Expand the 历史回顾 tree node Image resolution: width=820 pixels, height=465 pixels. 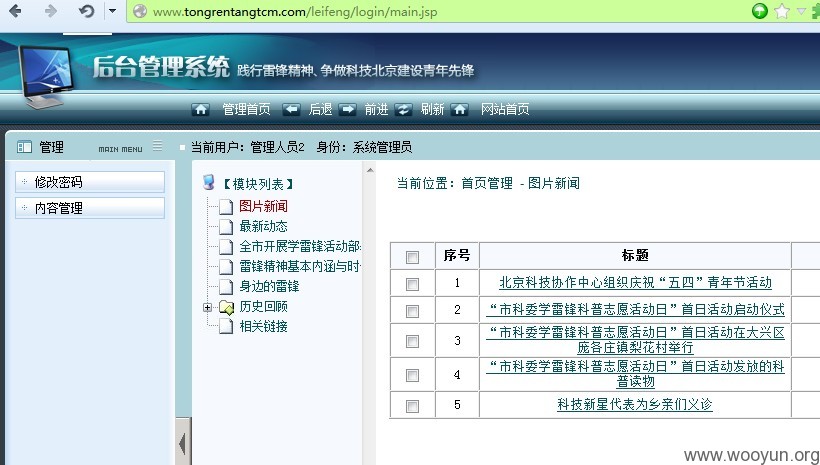[207, 308]
